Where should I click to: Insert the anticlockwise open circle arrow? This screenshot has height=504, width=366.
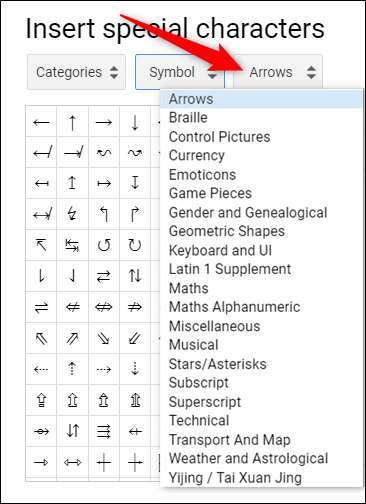(104, 245)
